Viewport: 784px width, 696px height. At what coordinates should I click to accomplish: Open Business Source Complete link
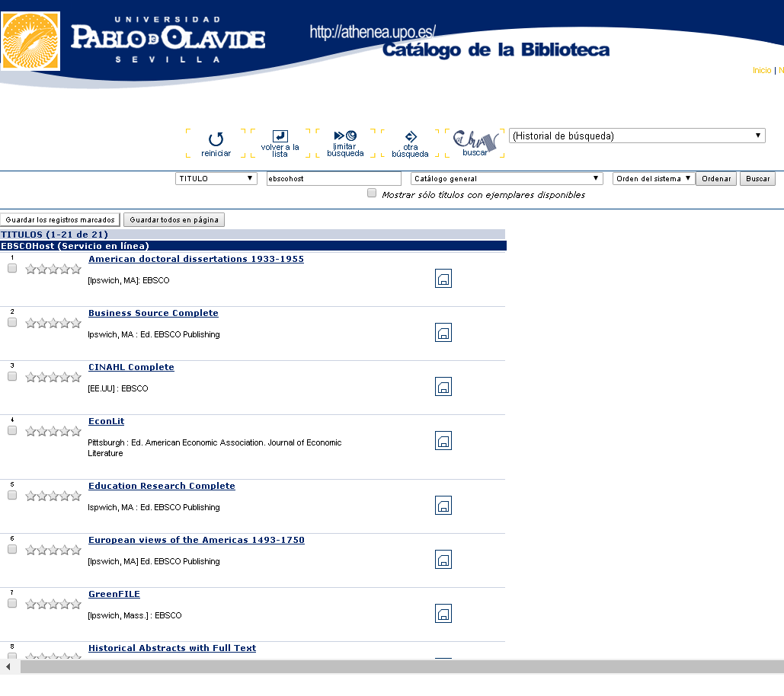(153, 313)
